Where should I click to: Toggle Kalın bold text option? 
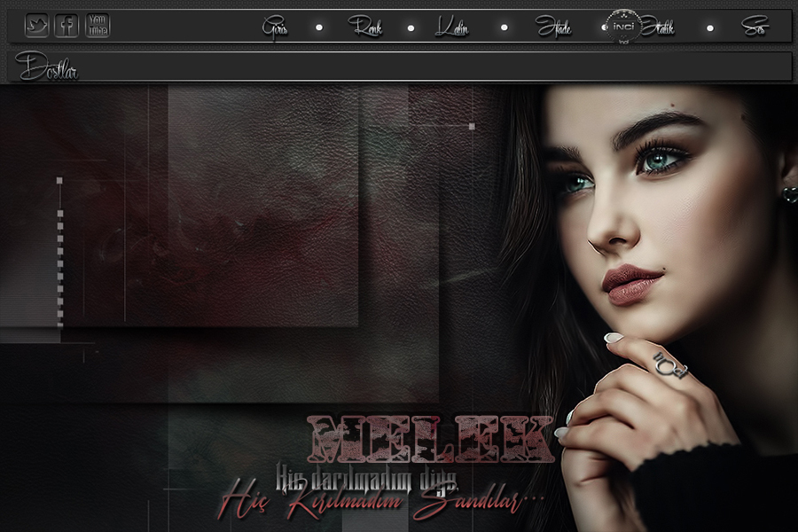pos(451,27)
